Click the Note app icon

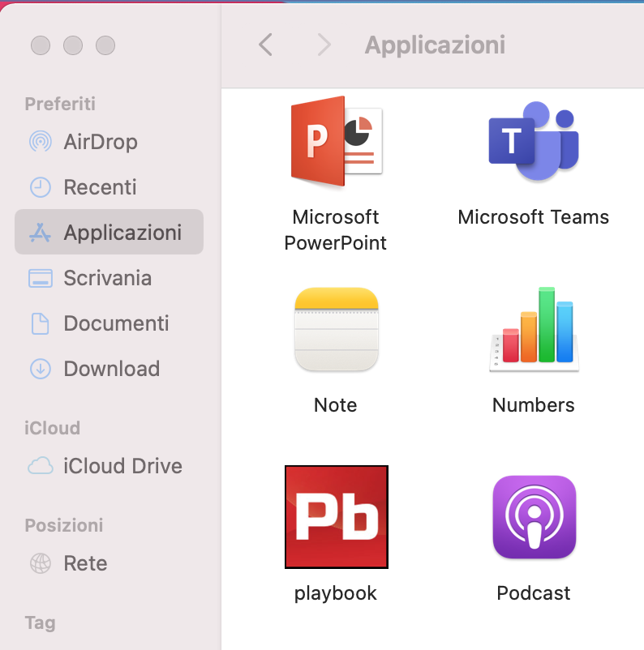pyautogui.click(x=337, y=329)
